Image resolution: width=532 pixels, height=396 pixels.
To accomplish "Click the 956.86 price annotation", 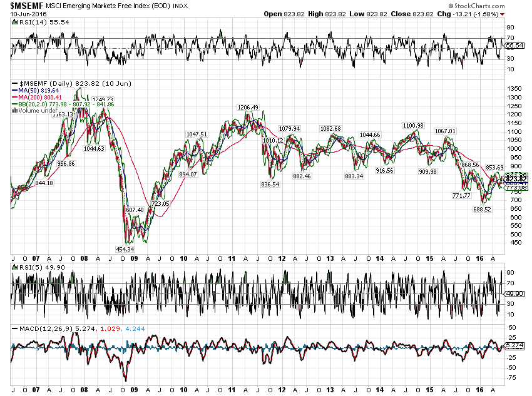I will click(66, 163).
